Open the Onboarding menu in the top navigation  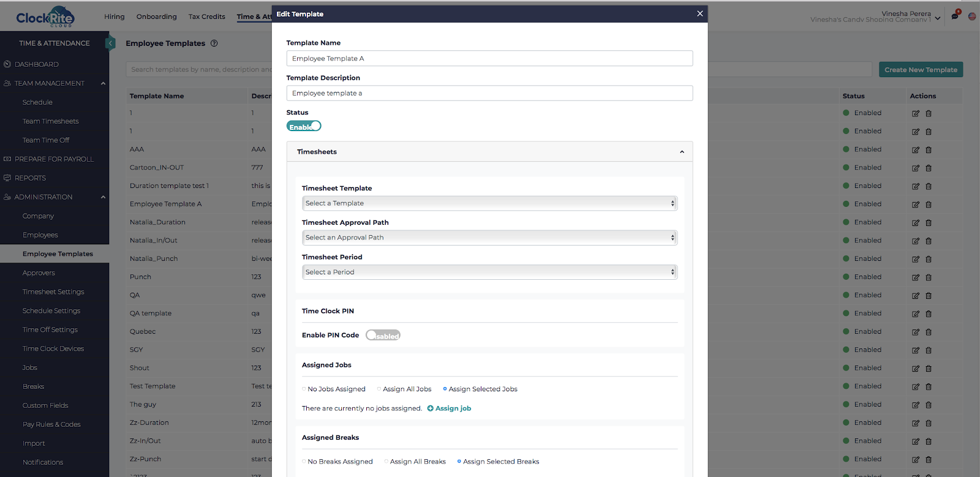coord(156,17)
